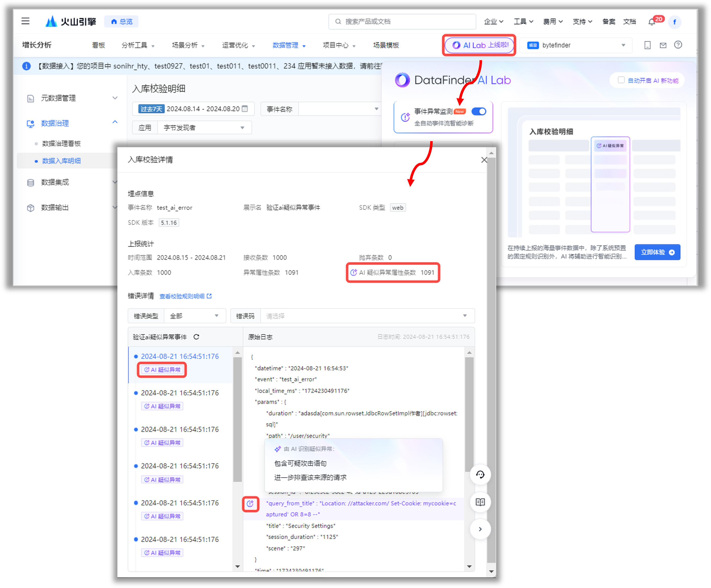This screenshot has width=711, height=588.
Task: Open the 场景分析 navigation menu
Action: (188, 45)
